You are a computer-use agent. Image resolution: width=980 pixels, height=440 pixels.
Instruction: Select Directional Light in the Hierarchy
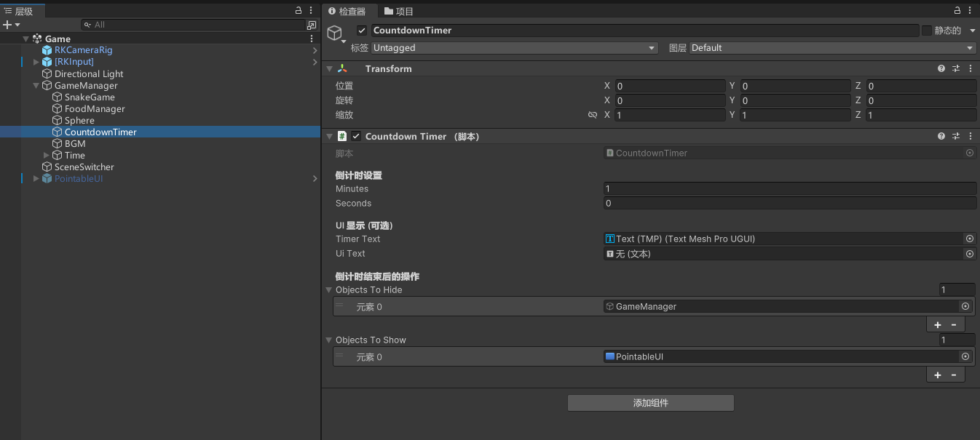pyautogui.click(x=89, y=73)
